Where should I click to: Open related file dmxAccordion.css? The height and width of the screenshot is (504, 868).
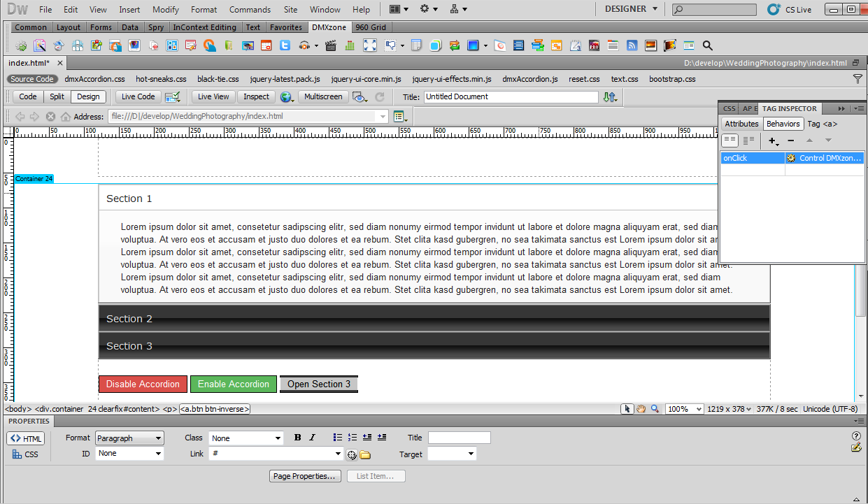click(94, 79)
